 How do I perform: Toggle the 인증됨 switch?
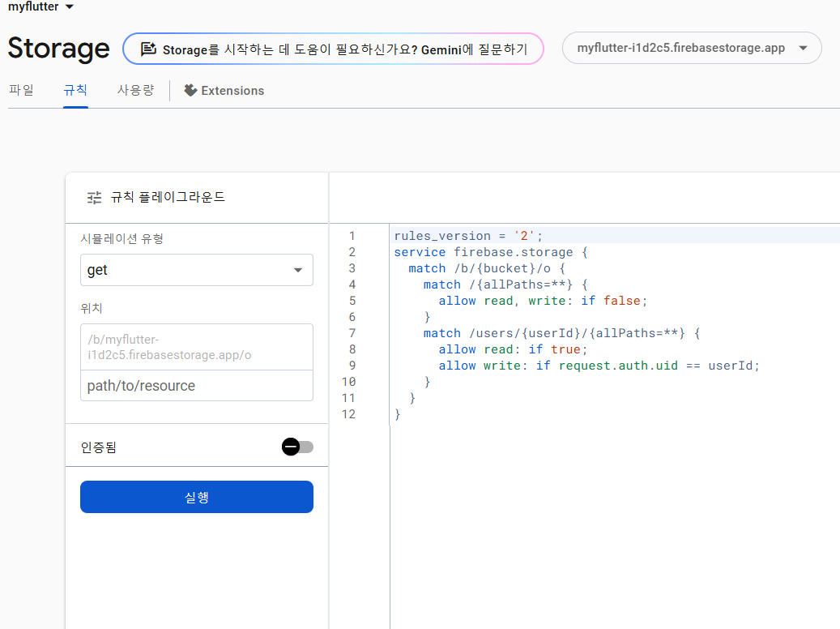tap(297, 447)
